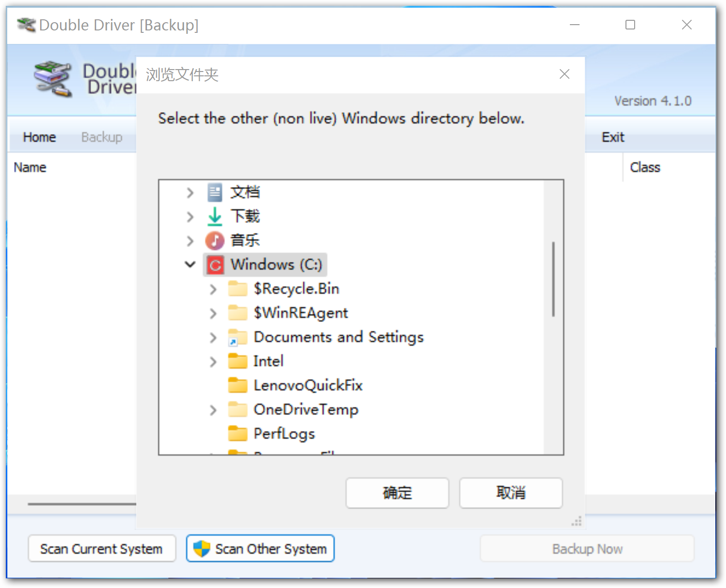
Task: Click the PerfLogs folder icon
Action: pyautogui.click(x=238, y=433)
